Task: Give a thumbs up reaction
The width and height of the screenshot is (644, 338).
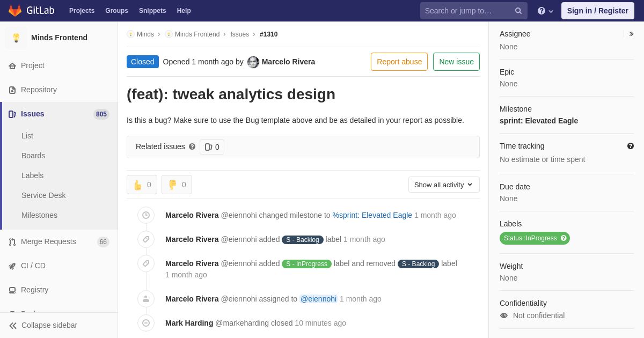Action: [x=142, y=185]
